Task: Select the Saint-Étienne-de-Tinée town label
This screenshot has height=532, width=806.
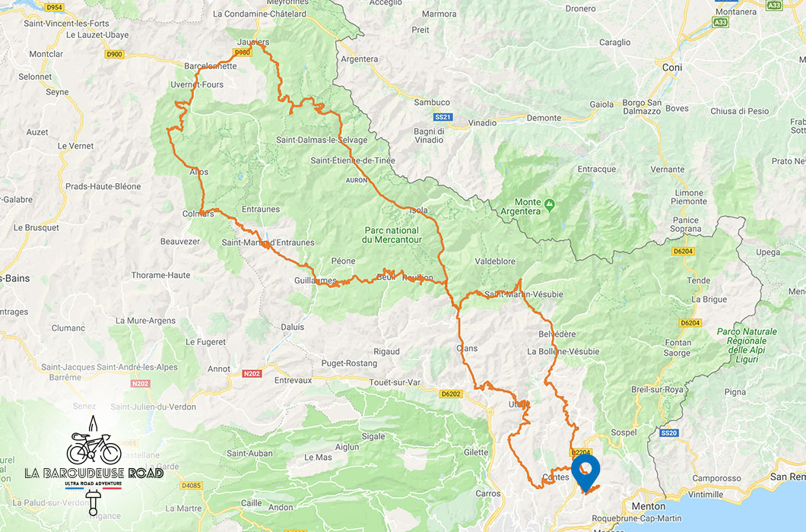Action: [x=353, y=160]
